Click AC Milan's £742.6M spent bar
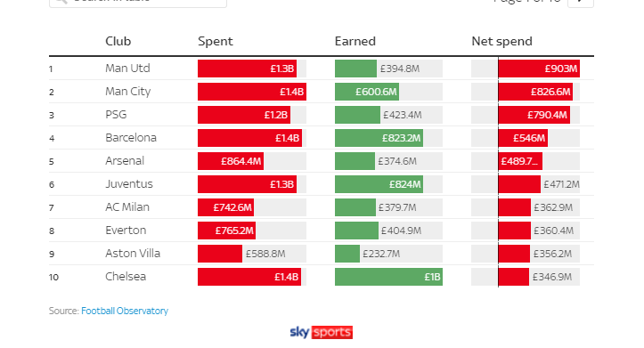This screenshot has height=348, width=644. 225,207
